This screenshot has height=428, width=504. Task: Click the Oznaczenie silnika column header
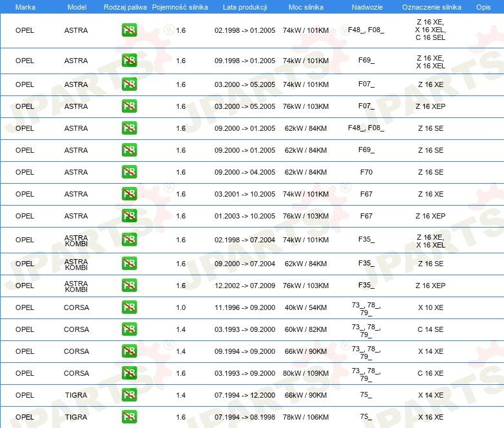click(431, 6)
